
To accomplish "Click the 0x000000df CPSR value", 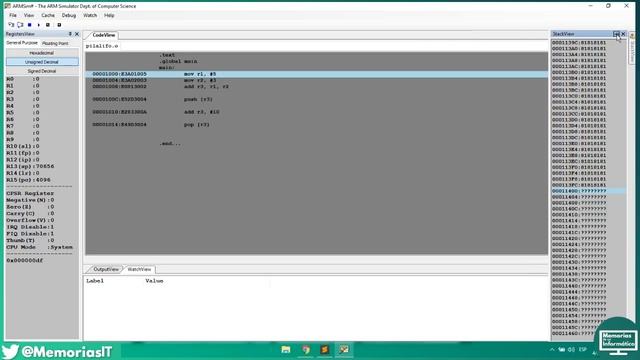I will click(x=24, y=260).
